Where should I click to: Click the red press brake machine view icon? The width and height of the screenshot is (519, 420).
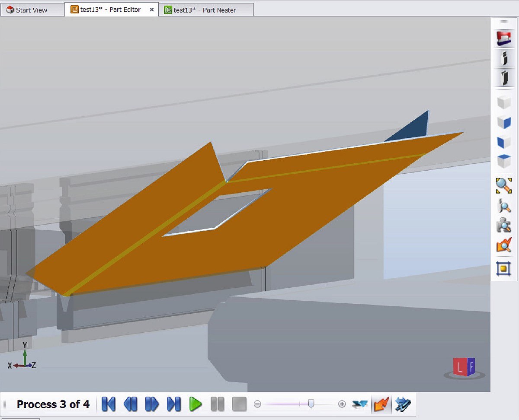503,38
